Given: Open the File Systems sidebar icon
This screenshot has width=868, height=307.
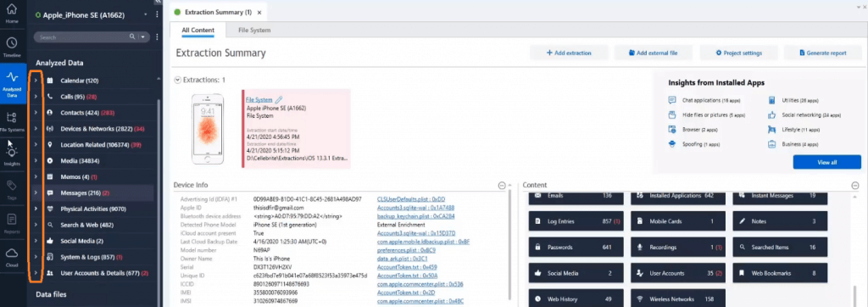Looking at the screenshot, I should (12, 120).
